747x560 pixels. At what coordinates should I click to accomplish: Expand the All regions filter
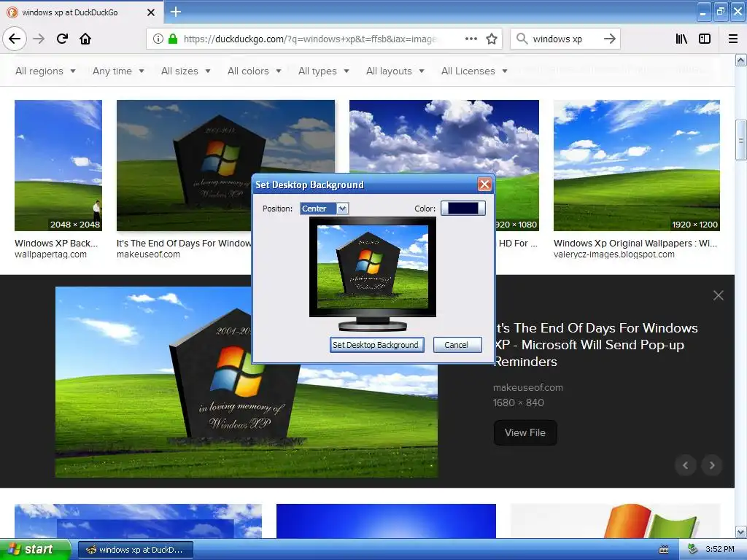coord(45,71)
